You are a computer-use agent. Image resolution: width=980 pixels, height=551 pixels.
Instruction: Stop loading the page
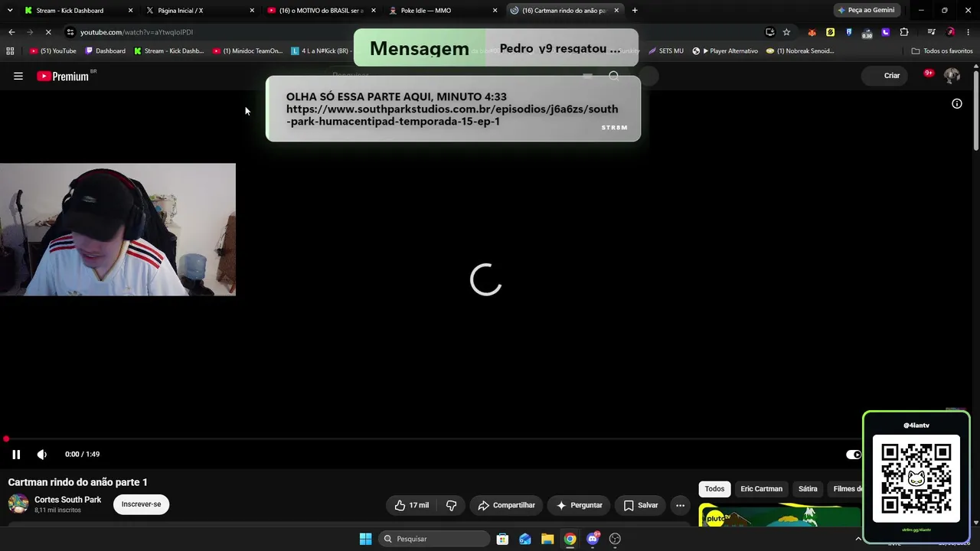47,32
